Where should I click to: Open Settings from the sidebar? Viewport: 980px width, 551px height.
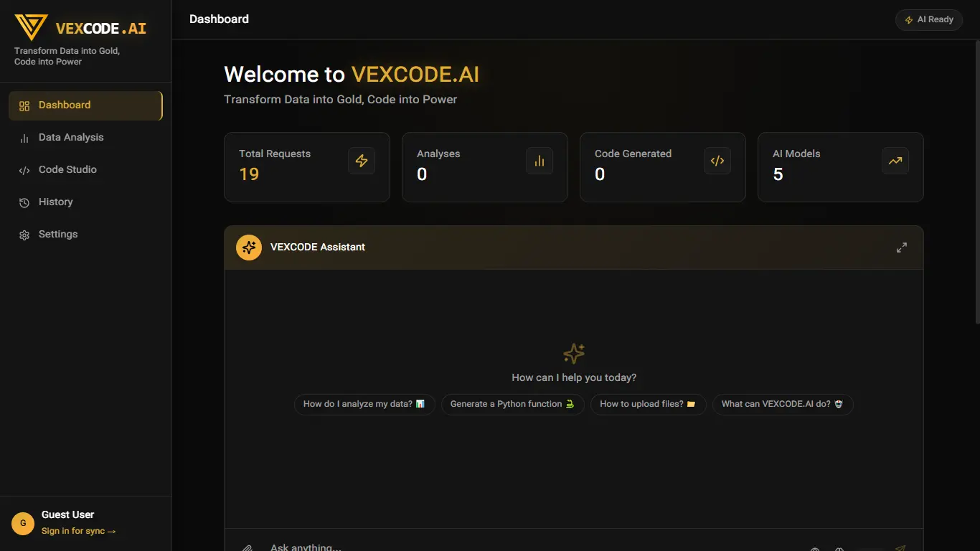point(85,235)
